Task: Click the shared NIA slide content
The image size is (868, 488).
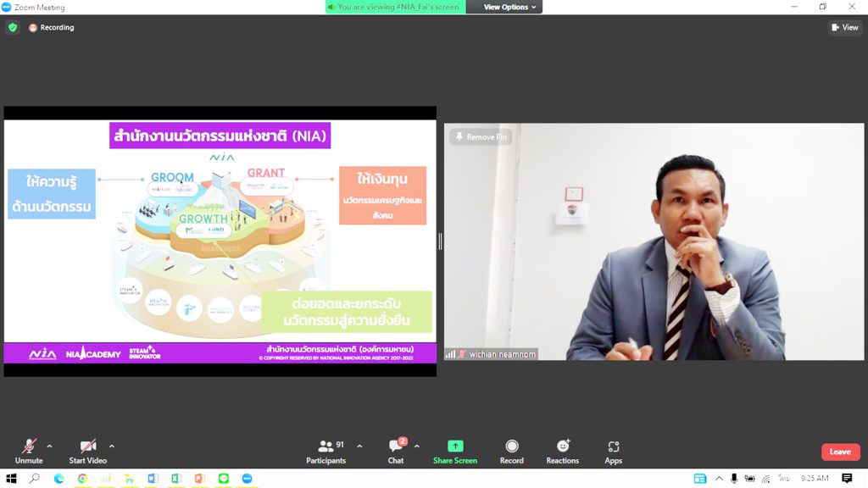Action: 220,241
